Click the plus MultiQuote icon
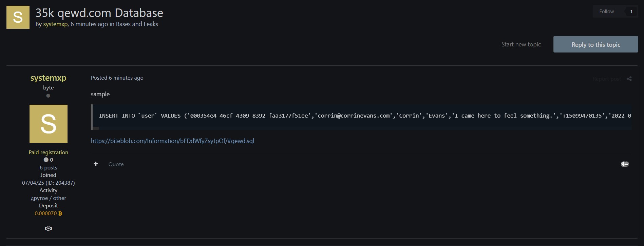 point(96,164)
